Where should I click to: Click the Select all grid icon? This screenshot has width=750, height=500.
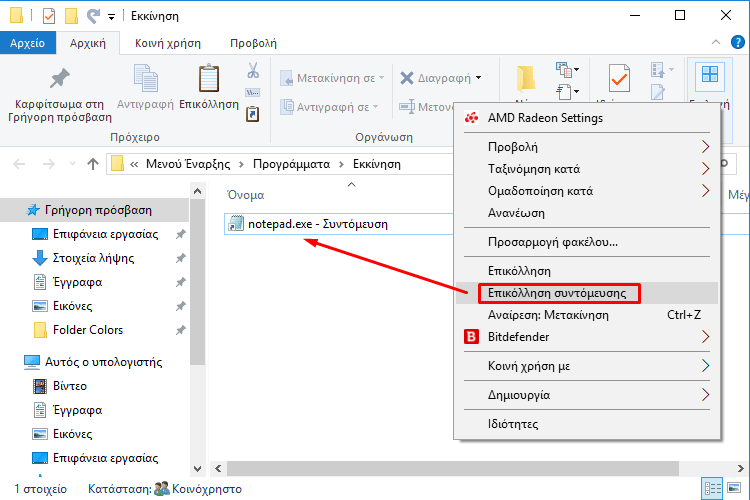click(710, 75)
